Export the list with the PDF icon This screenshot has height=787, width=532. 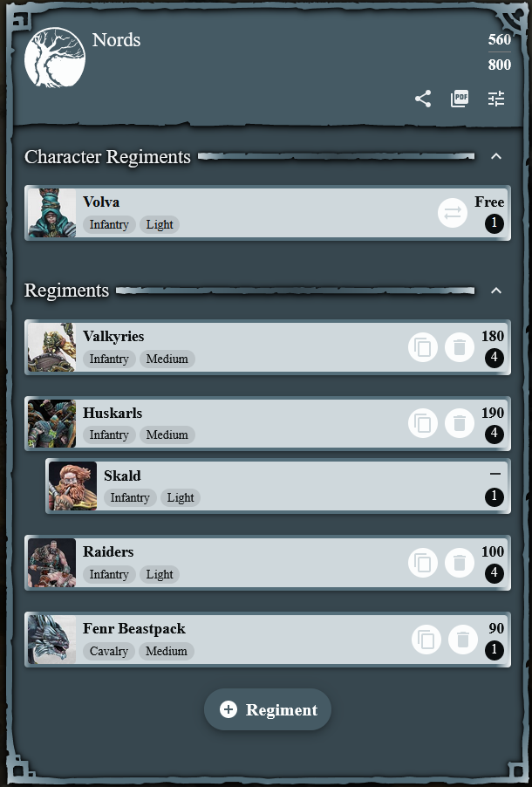[460, 99]
